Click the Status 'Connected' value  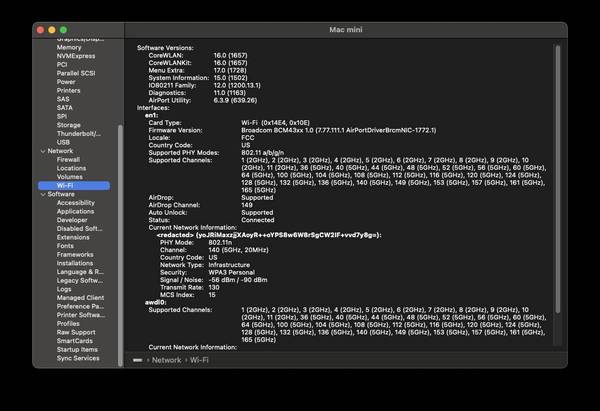click(x=258, y=220)
